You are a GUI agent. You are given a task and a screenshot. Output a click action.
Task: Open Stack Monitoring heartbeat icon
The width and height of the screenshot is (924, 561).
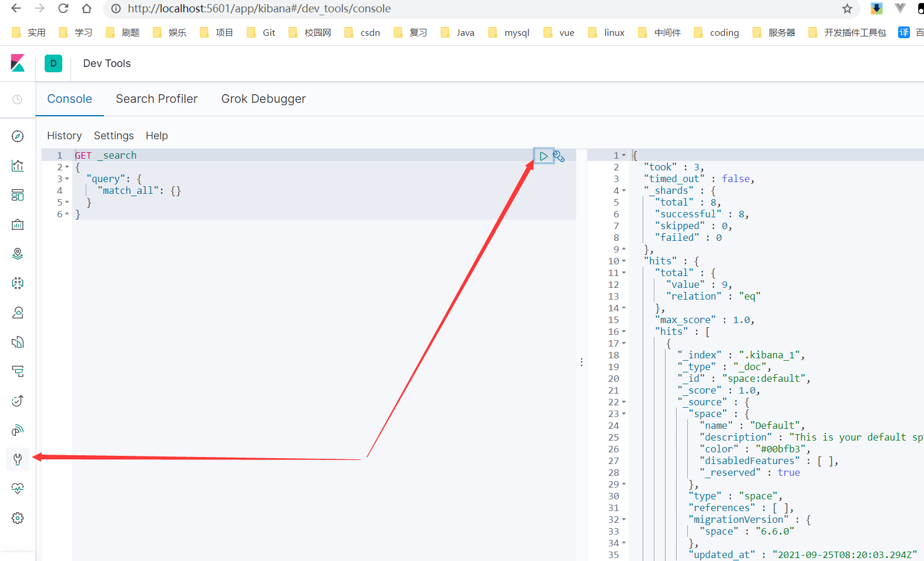(18, 489)
